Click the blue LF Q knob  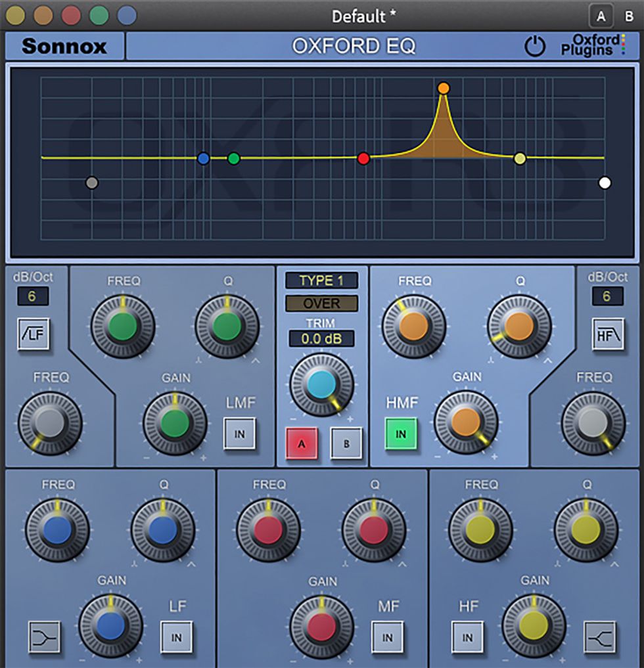(163, 530)
